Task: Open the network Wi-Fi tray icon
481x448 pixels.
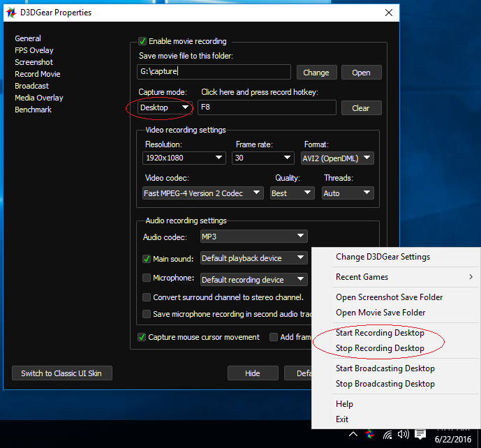Action: [387, 435]
